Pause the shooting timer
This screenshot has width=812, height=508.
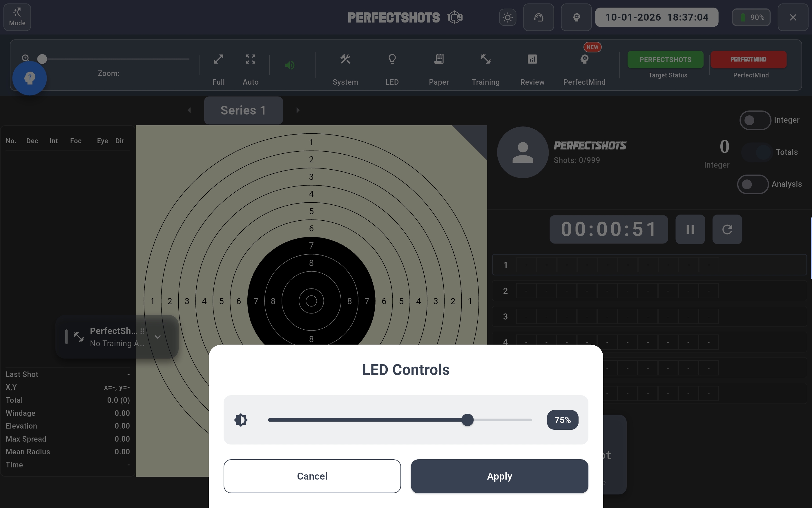[x=690, y=229]
